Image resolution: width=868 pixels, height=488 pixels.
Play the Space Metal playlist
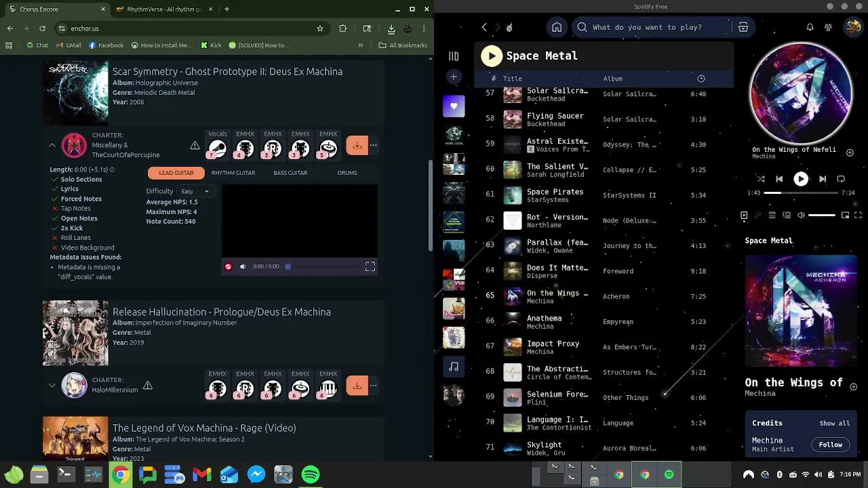pos(492,56)
